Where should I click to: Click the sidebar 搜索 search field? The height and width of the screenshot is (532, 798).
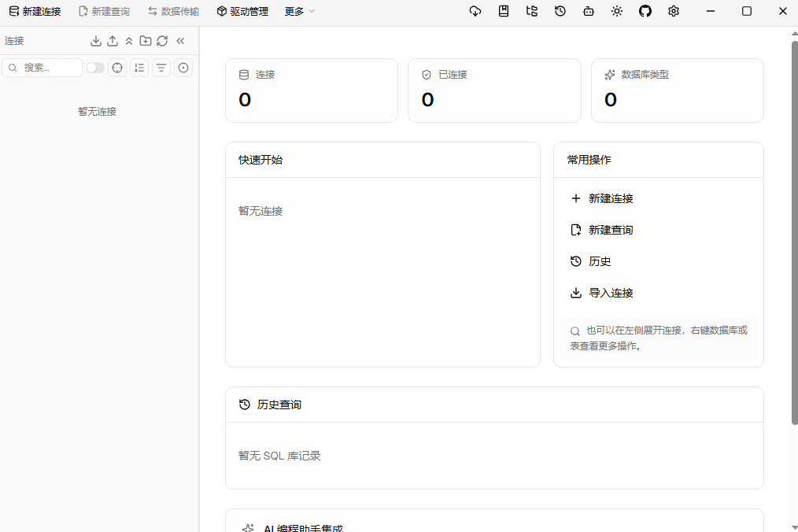(x=42, y=68)
